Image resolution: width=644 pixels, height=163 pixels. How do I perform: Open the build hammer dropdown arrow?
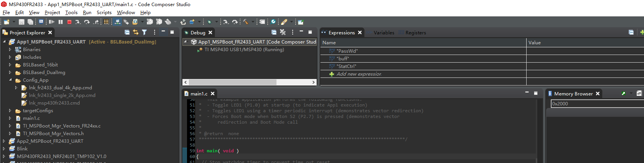click(x=253, y=22)
